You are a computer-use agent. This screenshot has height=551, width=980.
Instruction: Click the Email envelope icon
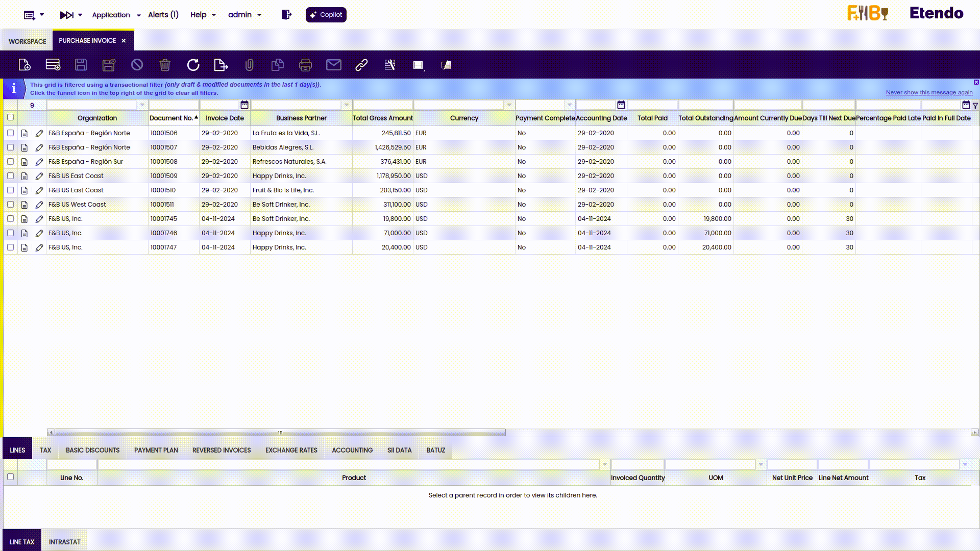pos(333,65)
